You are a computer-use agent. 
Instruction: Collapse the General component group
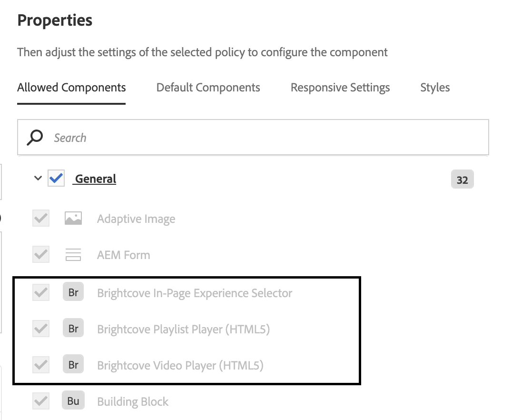point(37,178)
